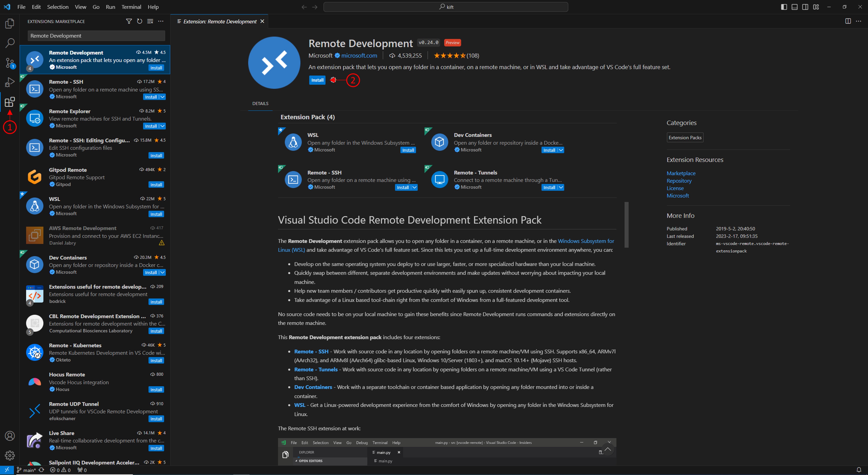Install the Remote Development extension pack
868x475 pixels.
coord(317,80)
